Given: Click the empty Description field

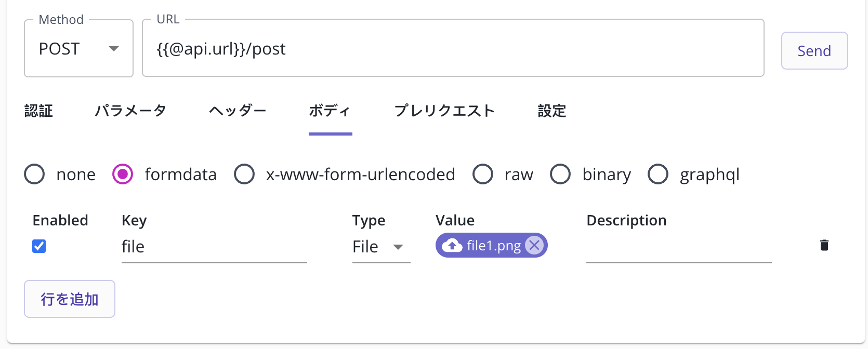Looking at the screenshot, I should (x=679, y=247).
